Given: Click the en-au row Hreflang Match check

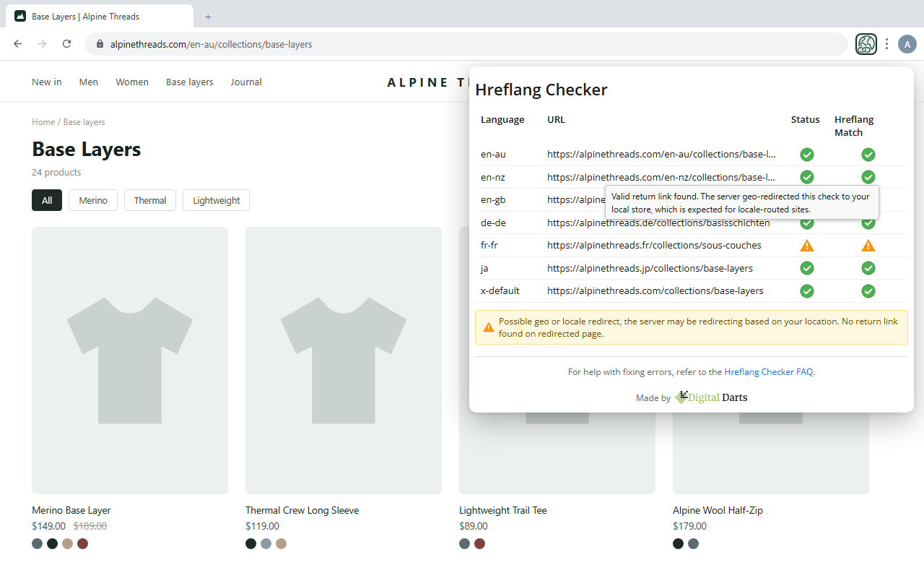Looking at the screenshot, I should [868, 155].
